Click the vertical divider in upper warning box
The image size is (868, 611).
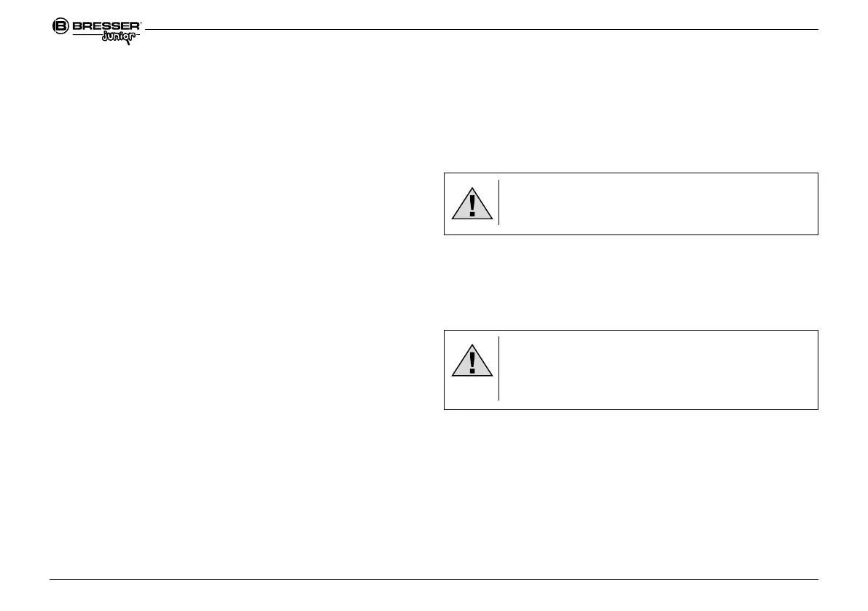tap(499, 202)
